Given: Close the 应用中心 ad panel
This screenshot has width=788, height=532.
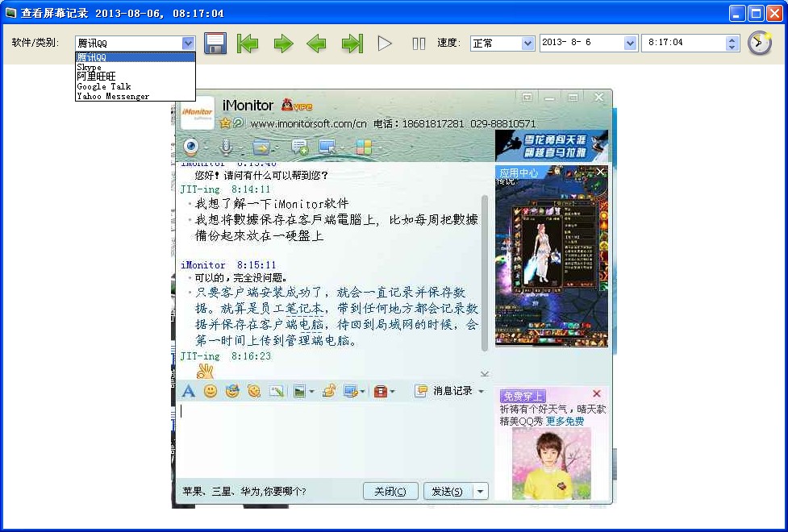Looking at the screenshot, I should click(600, 172).
